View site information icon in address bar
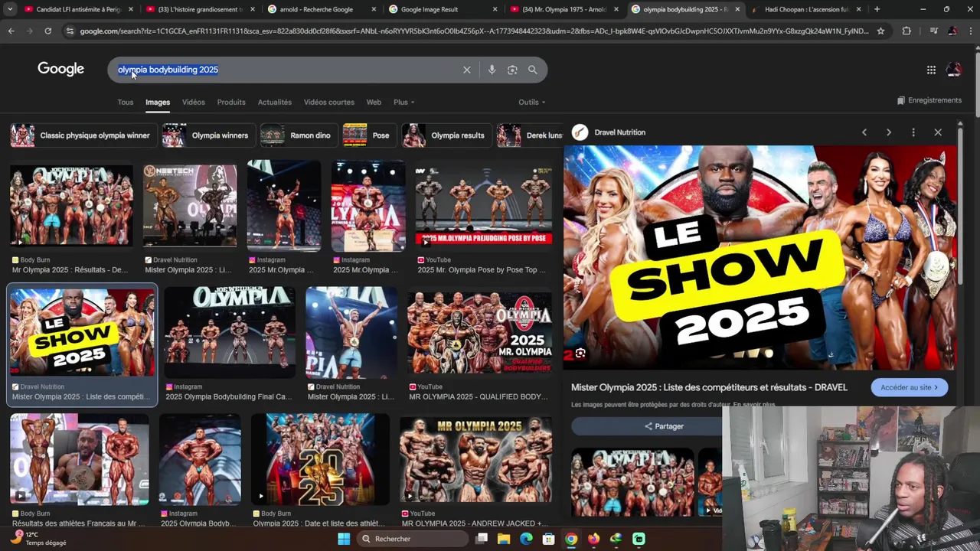Image resolution: width=980 pixels, height=551 pixels. pos(70,31)
